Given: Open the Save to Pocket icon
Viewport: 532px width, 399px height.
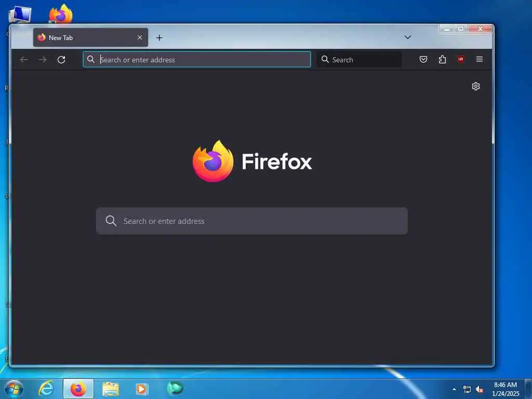Looking at the screenshot, I should click(x=423, y=59).
